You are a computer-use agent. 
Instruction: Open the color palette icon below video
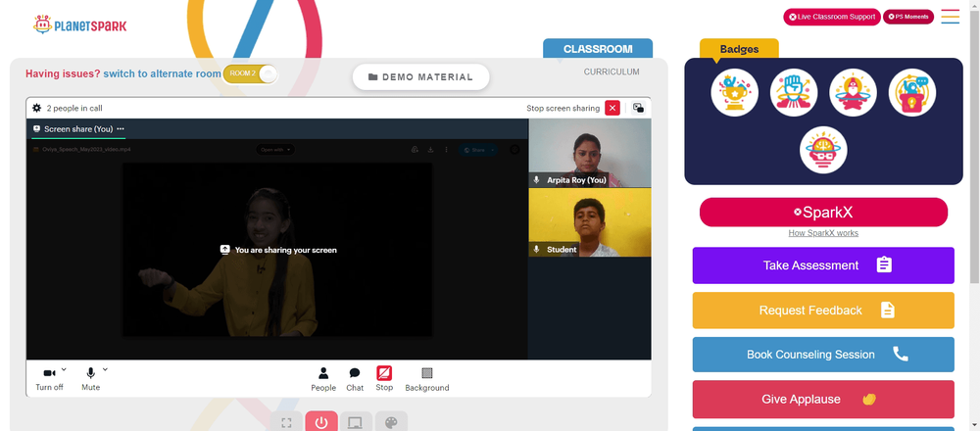(391, 422)
